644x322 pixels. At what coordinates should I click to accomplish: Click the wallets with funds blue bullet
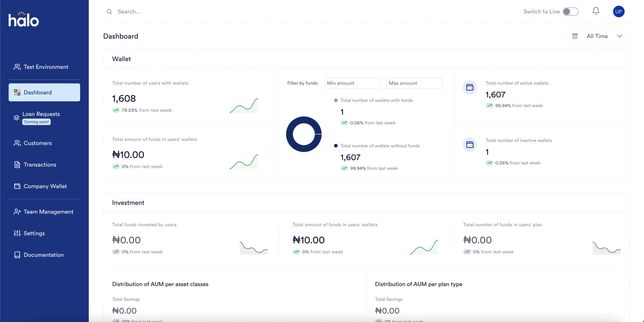[x=336, y=100]
